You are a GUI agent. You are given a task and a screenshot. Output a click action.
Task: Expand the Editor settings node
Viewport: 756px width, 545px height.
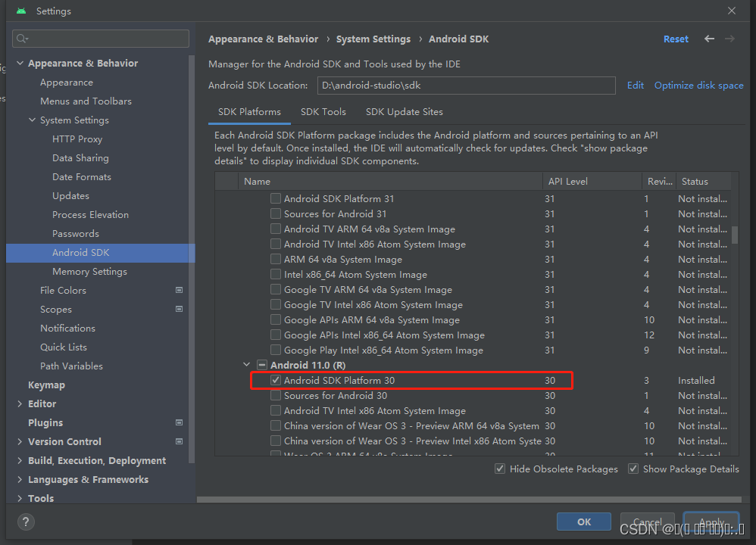tap(20, 403)
